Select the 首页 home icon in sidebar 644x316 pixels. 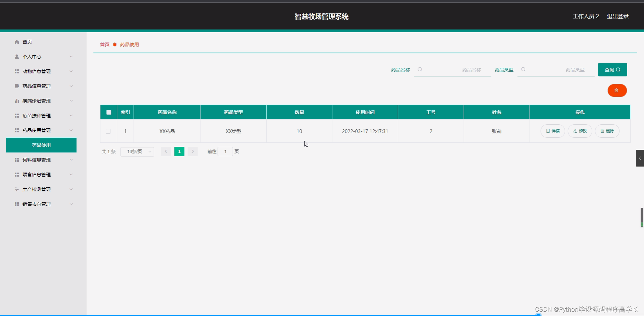click(16, 42)
